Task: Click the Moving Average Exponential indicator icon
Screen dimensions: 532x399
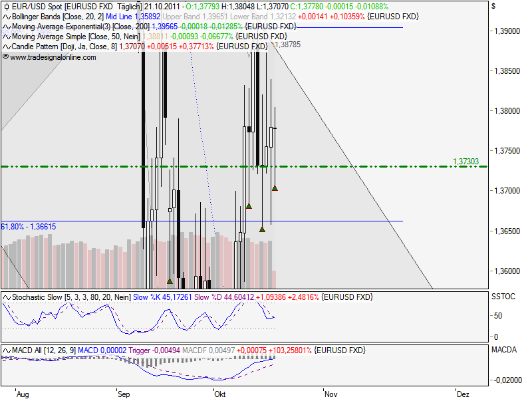Action: 6,26
